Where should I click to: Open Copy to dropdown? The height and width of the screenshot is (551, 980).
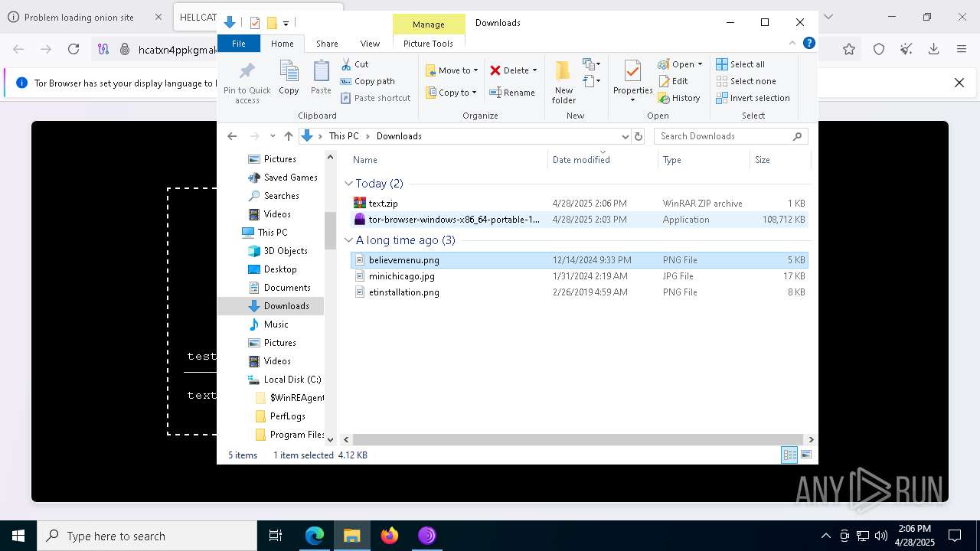[452, 93]
